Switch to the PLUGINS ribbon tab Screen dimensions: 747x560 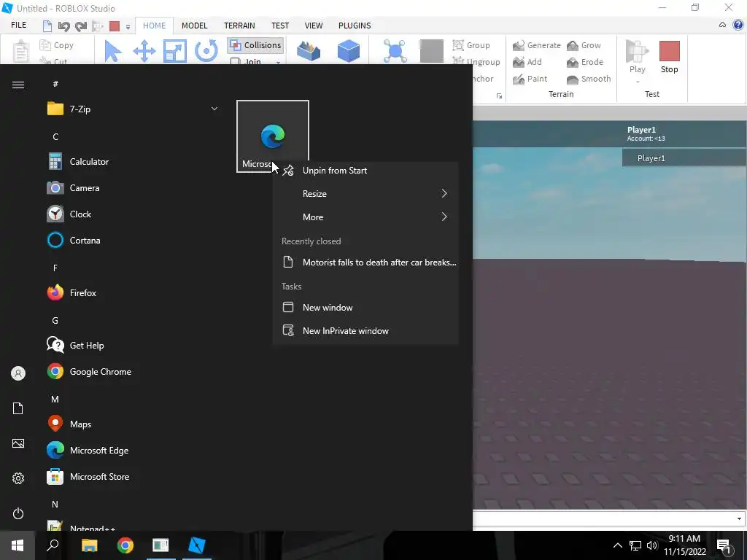(355, 26)
